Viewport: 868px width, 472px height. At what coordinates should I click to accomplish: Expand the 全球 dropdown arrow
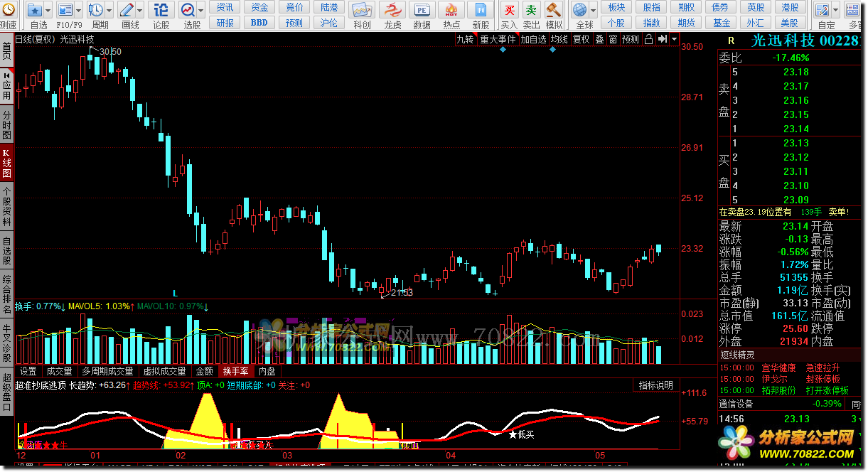(594, 10)
